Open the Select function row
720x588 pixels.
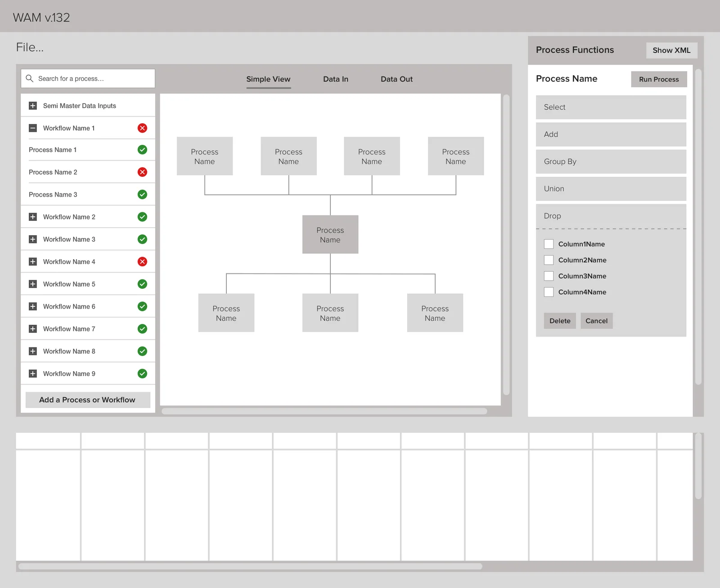(x=611, y=107)
